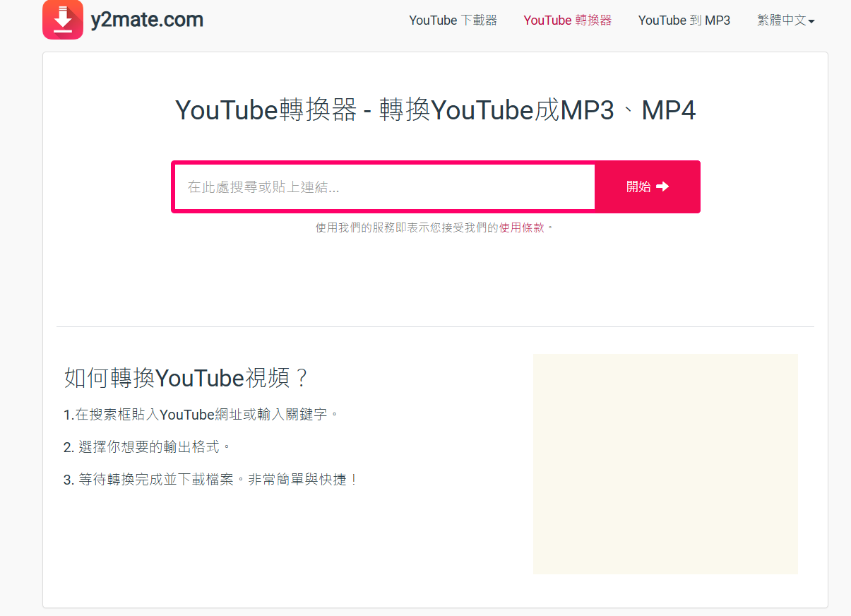Focus the 在此處搜尋或貼上連結 search field
Image resolution: width=851 pixels, height=616 pixels.
385,187
